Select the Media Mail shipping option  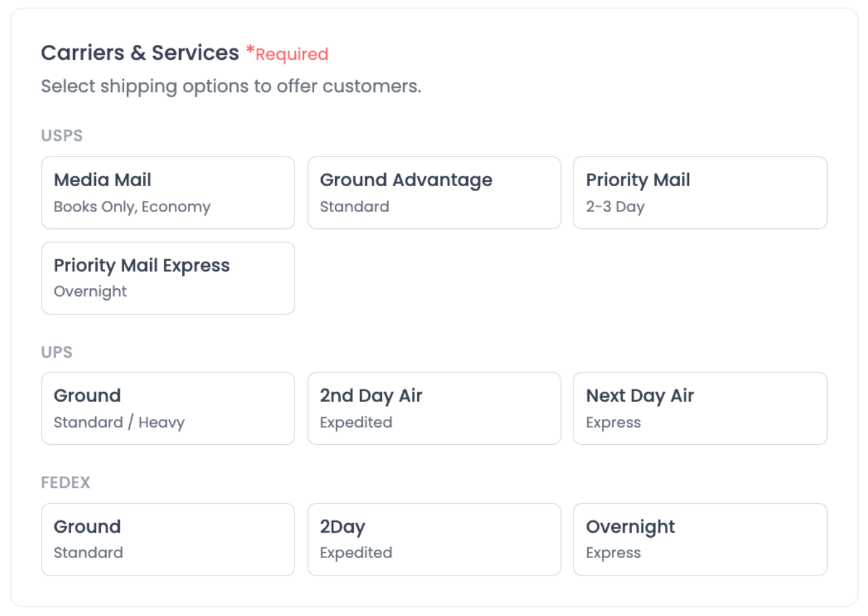(x=168, y=192)
